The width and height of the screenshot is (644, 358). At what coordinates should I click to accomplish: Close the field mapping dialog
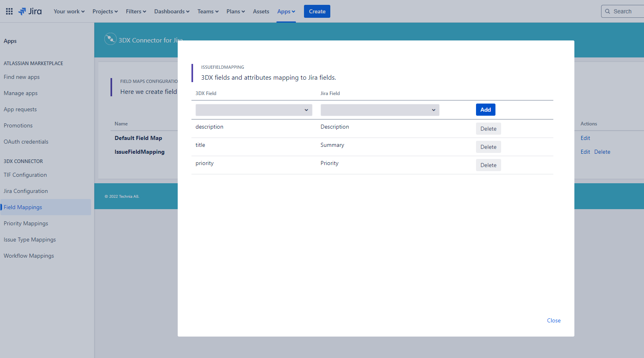[x=554, y=320]
